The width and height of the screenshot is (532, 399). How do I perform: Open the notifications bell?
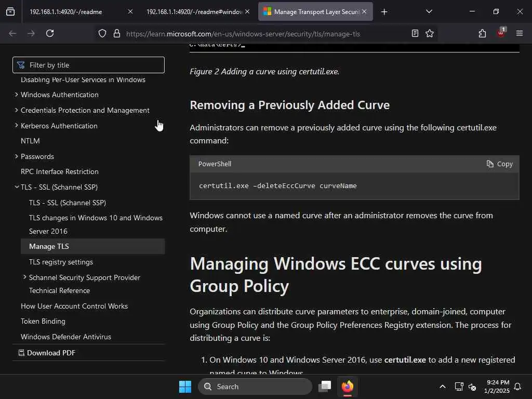pos(518,387)
